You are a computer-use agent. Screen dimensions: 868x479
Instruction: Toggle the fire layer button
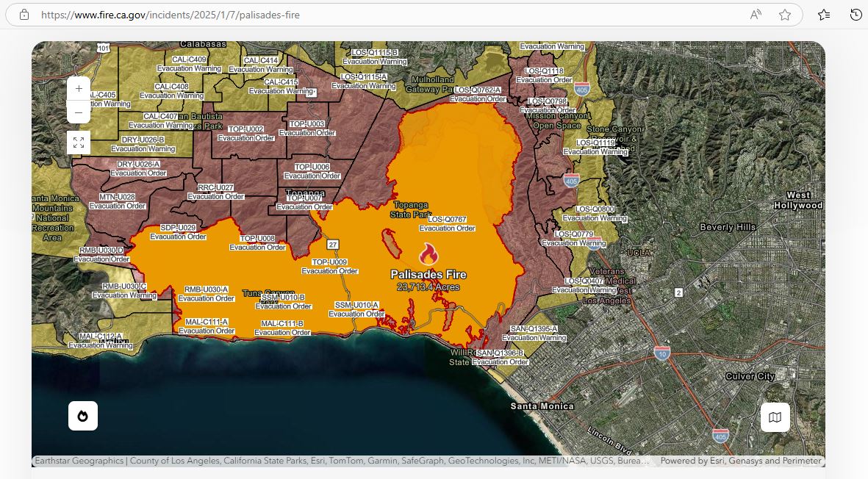(x=83, y=416)
